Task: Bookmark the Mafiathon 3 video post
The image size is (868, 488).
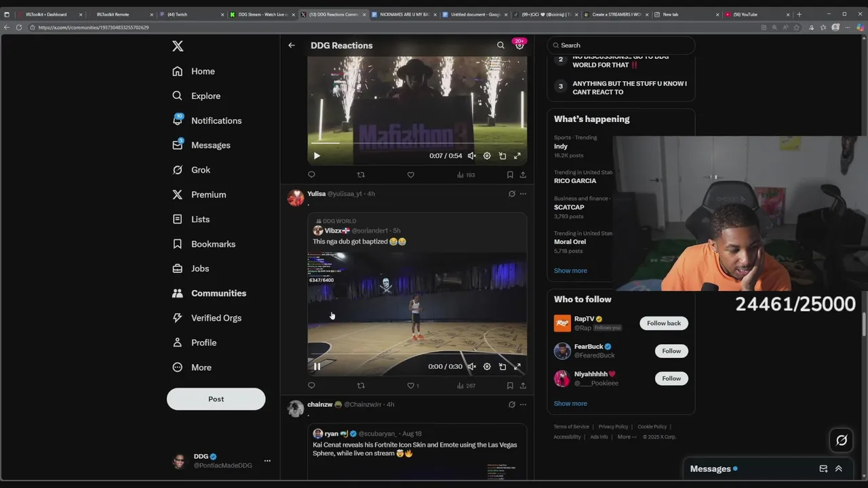Action: click(510, 175)
